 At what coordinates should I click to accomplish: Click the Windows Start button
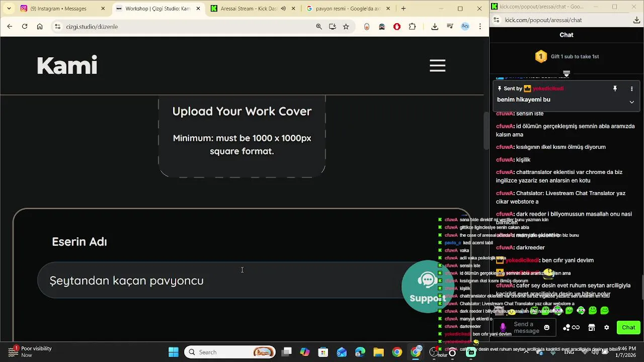[x=174, y=352]
